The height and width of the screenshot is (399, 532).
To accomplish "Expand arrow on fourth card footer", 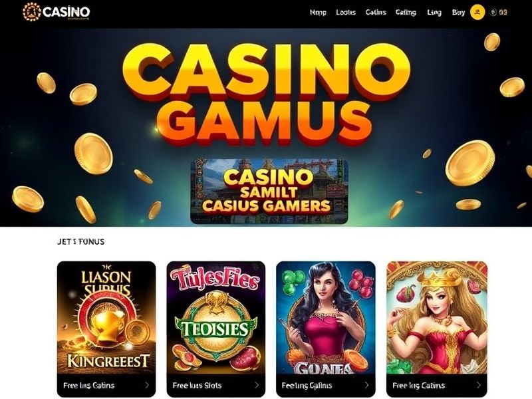I will tap(478, 385).
